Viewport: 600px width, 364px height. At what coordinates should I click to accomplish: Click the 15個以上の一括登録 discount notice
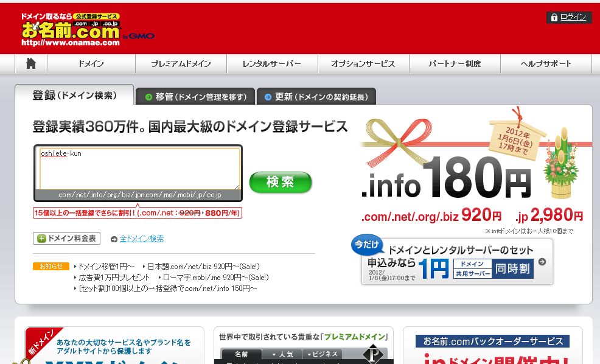coord(138,213)
